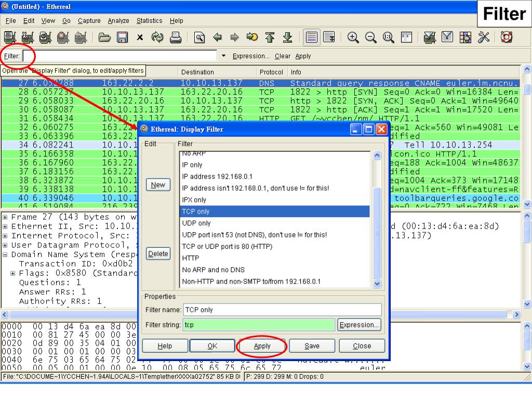This screenshot has height=399, width=532.
Task: Go back in packet history arrow
Action: (217, 37)
